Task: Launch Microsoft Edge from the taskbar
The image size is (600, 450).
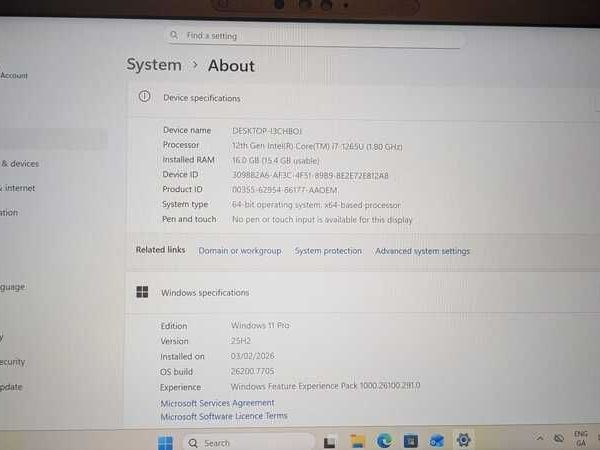Action: (x=384, y=441)
